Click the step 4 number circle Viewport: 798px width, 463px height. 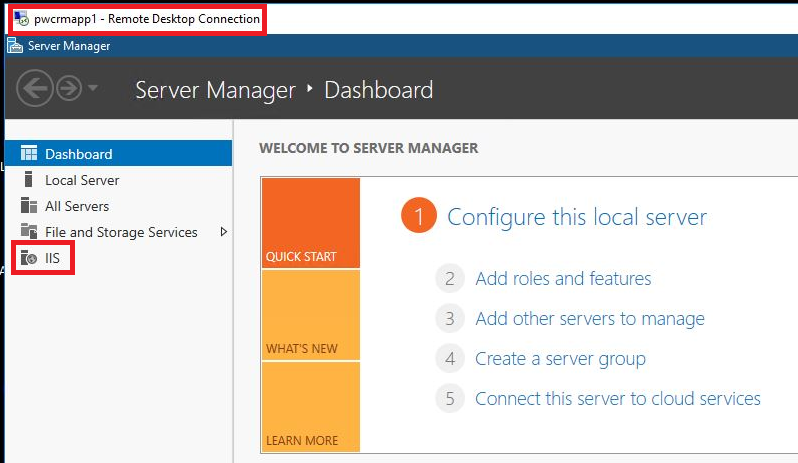click(450, 359)
